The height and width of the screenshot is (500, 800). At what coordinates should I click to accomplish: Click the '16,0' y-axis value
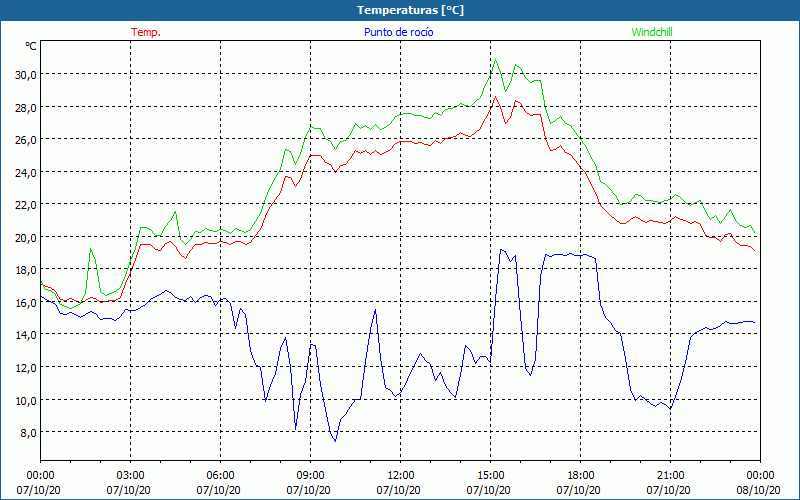click(26, 302)
